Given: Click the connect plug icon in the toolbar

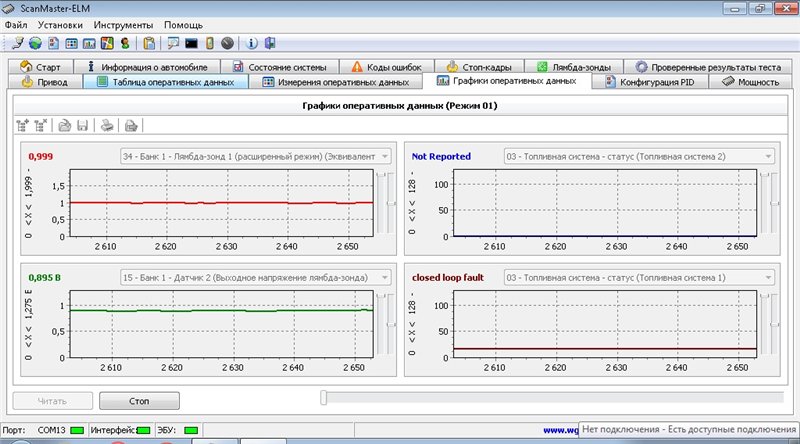Looking at the screenshot, I should click(x=17, y=43).
